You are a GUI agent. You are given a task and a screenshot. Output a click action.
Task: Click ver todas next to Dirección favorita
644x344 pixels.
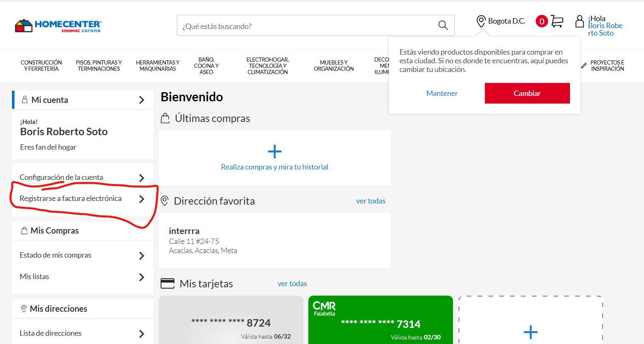click(x=370, y=201)
